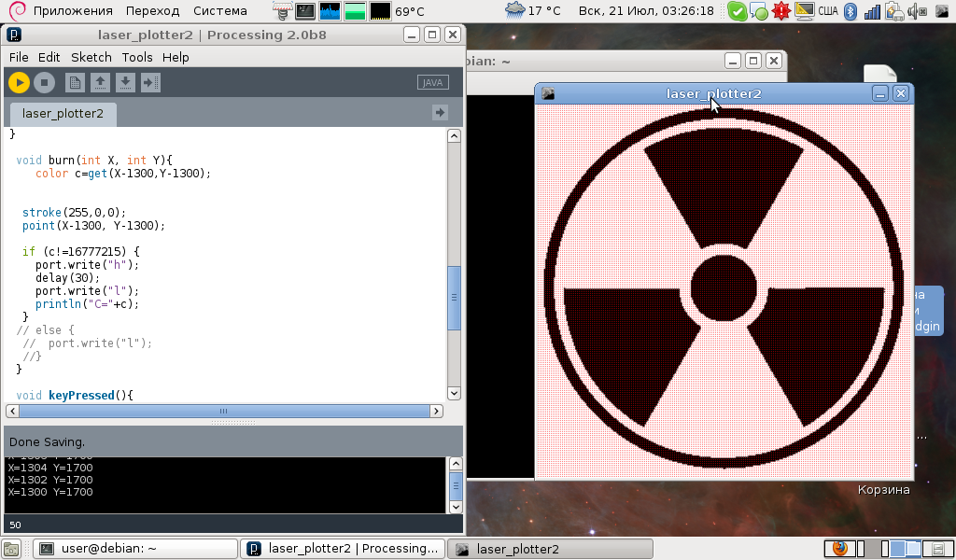The width and height of the screenshot is (956, 560).
Task: Click the editor horizontal scrollbar thumb
Action: (x=224, y=411)
